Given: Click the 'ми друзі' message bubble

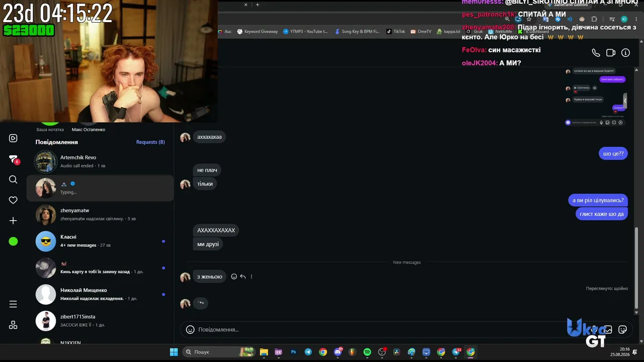Looking at the screenshot, I should (208, 244).
